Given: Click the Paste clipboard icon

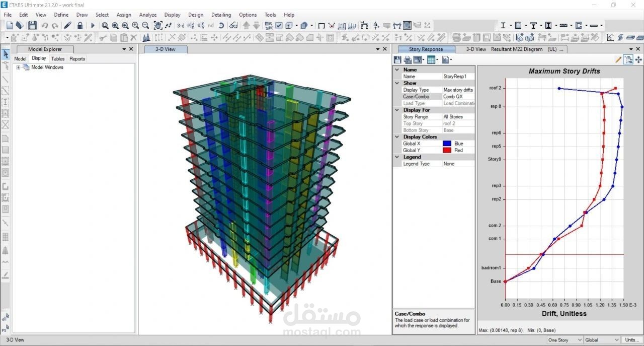Looking at the screenshot, I should (x=124, y=37).
